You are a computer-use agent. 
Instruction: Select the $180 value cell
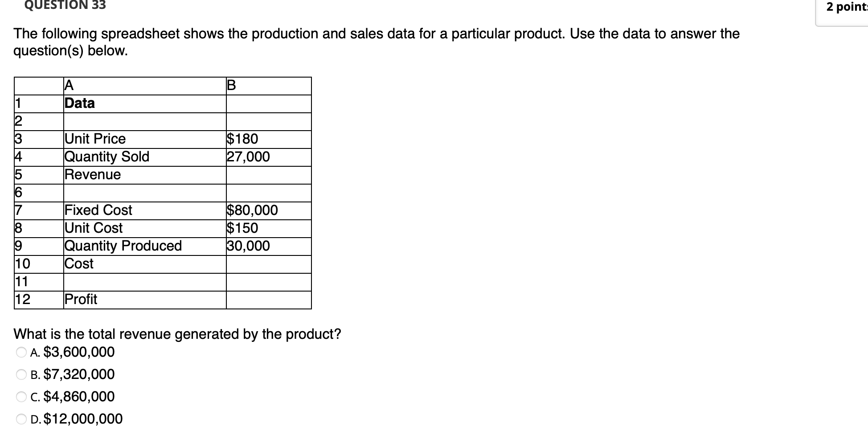tap(243, 139)
